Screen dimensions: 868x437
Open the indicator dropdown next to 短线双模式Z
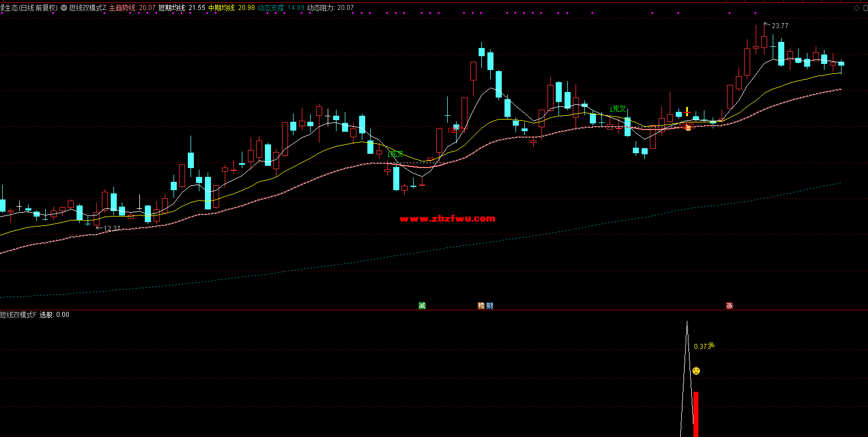(64, 8)
